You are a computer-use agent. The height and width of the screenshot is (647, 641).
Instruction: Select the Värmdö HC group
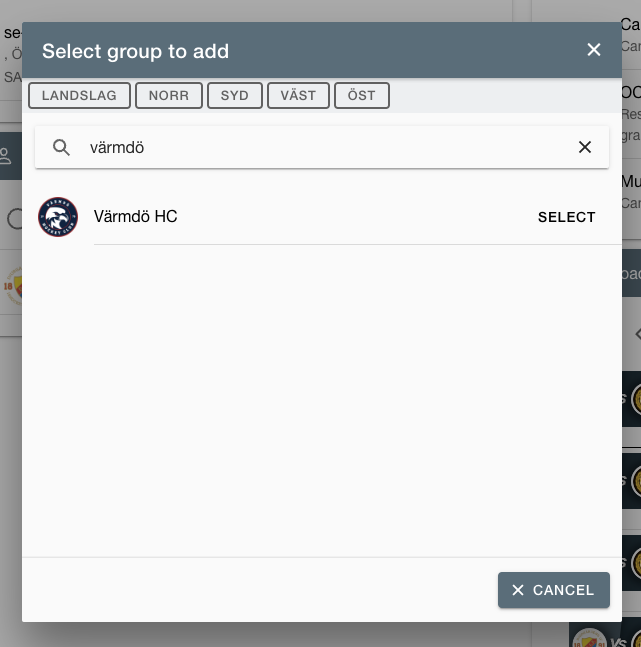coord(566,217)
